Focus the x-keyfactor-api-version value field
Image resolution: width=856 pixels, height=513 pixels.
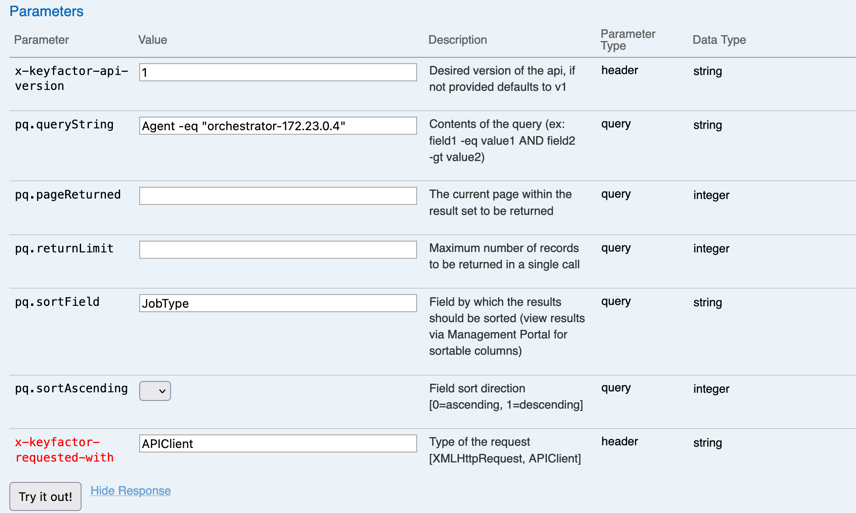click(x=278, y=72)
